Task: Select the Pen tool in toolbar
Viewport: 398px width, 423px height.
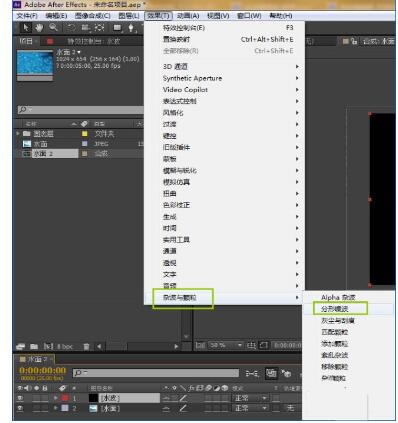Action: pyautogui.click(x=131, y=28)
